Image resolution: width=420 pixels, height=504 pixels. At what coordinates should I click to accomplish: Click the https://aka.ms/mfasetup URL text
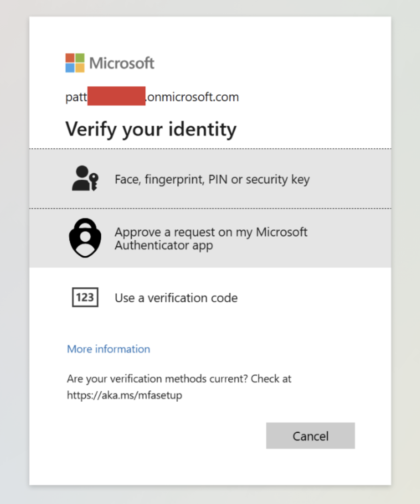[x=124, y=395]
